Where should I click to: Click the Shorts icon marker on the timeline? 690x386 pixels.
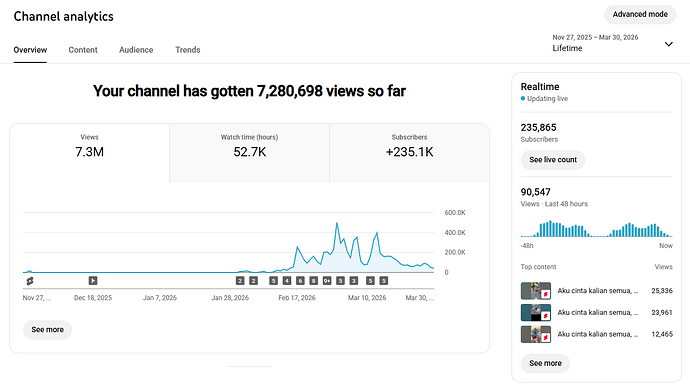click(30, 281)
